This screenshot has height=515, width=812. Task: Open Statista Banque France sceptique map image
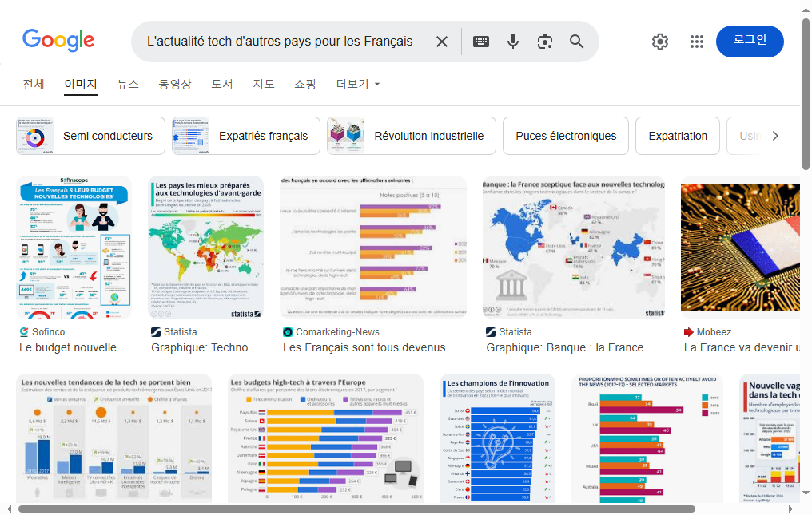point(574,248)
